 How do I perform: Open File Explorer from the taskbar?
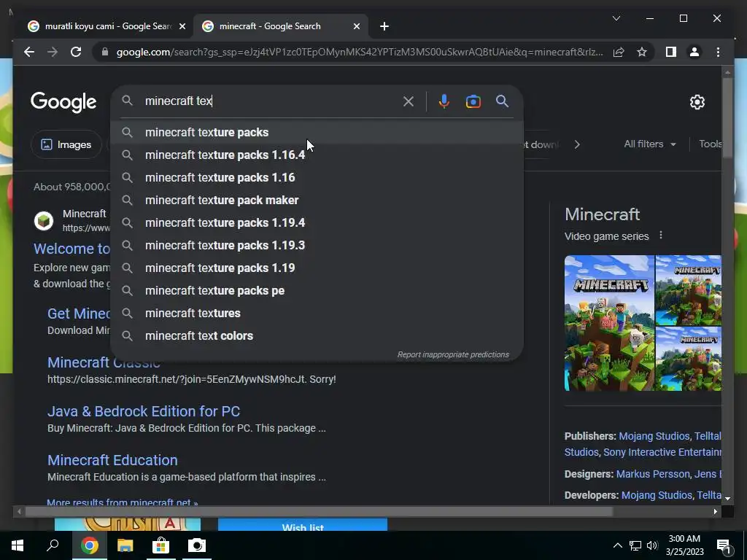point(125,545)
